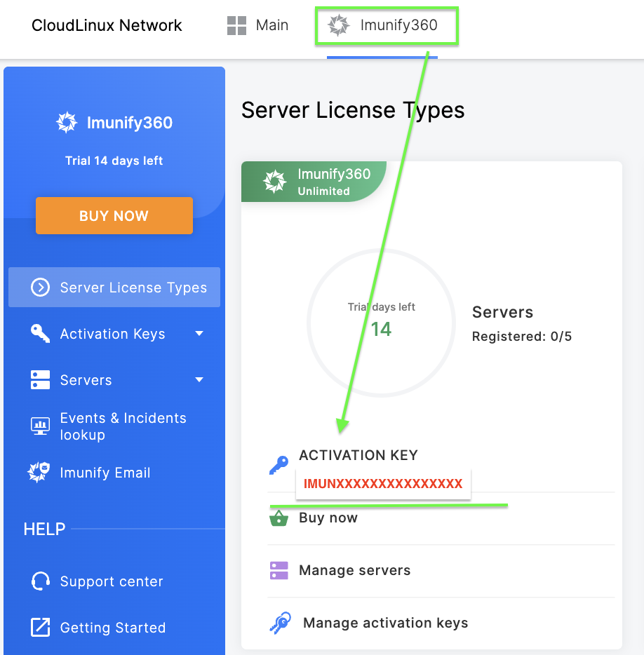Viewport: 644px width, 655px height.
Task: Click the Registered: 0/5 text
Action: pos(521,337)
